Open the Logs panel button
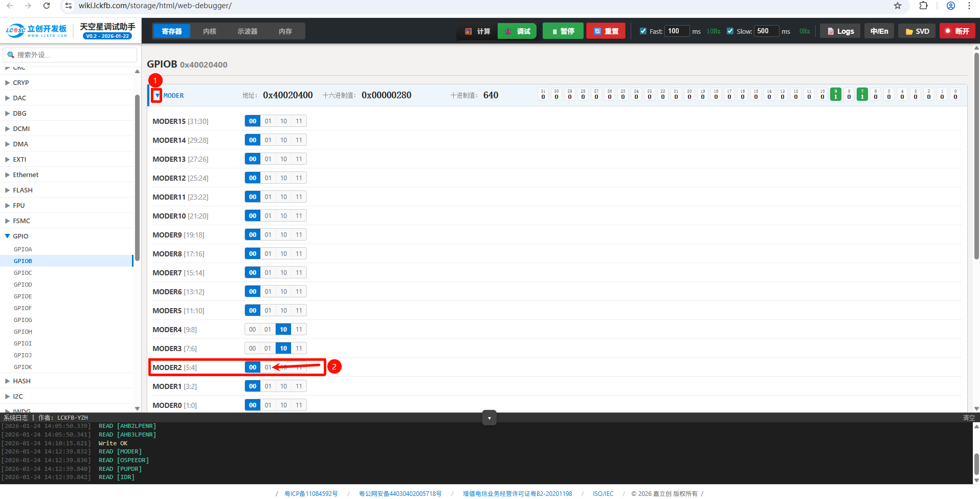 (x=840, y=31)
